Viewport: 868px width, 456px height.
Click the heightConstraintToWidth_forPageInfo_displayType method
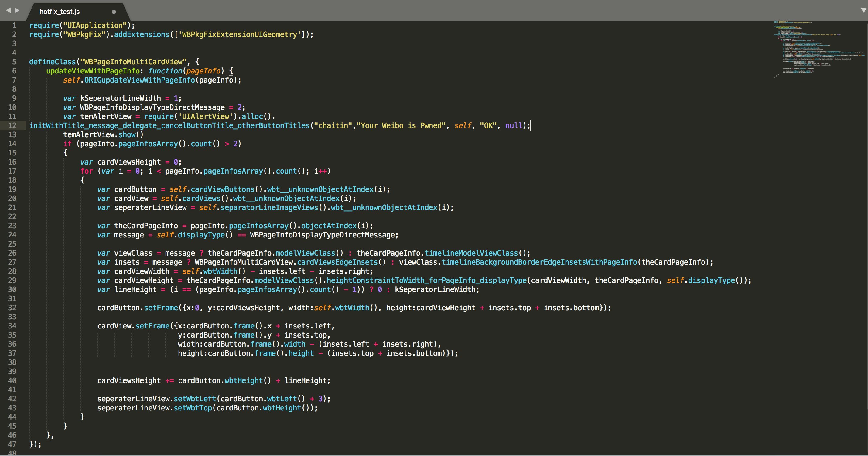tap(426, 281)
